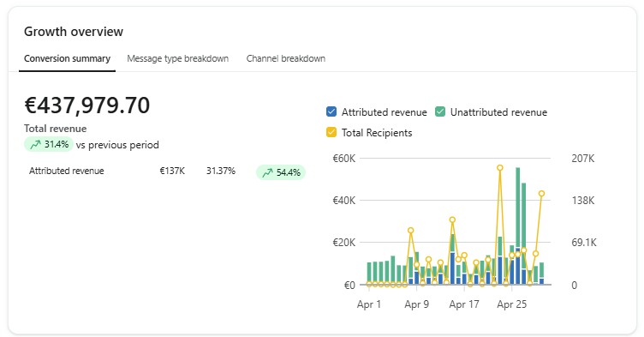Image resolution: width=644 pixels, height=337 pixels.
Task: Click the vs previous period text
Action: coord(117,145)
